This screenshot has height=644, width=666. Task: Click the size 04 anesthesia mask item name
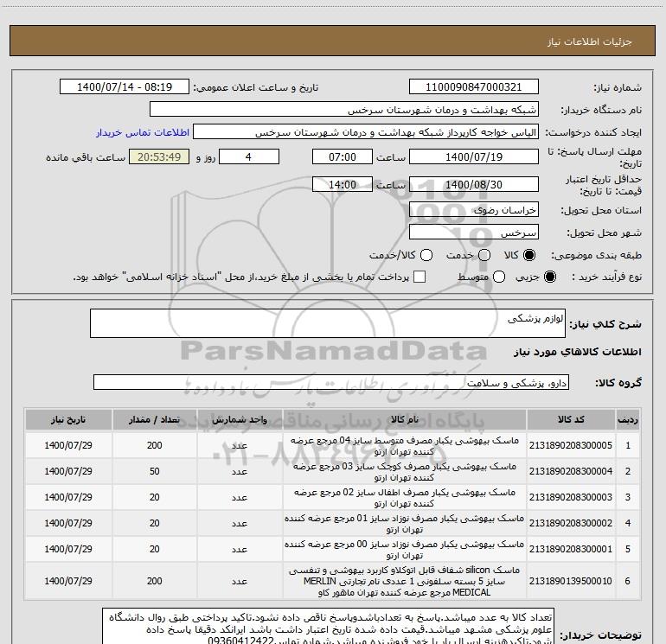pos(405,446)
